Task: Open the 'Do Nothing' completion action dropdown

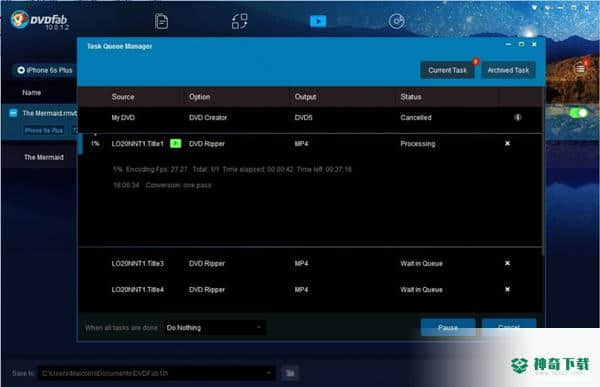Action: pyautogui.click(x=215, y=328)
